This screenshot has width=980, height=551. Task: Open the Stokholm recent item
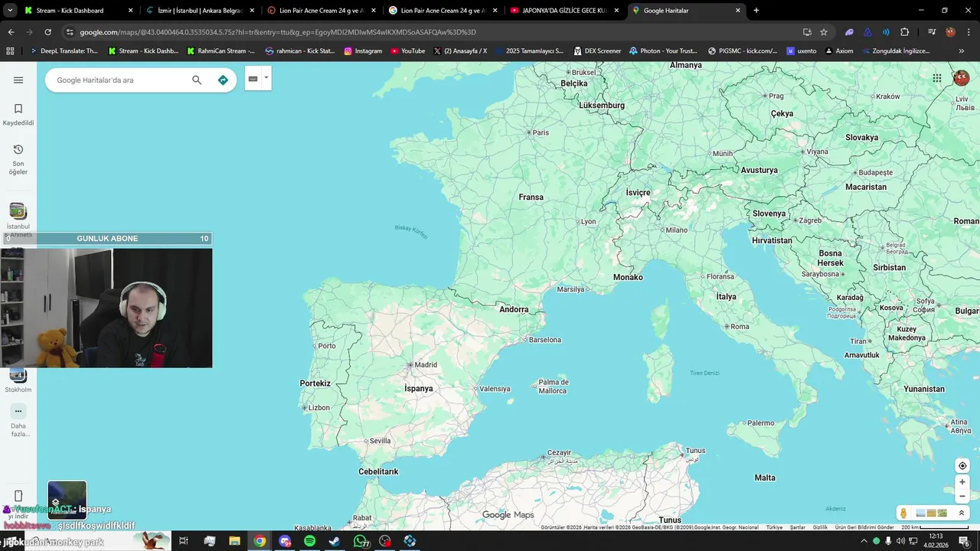tap(18, 380)
